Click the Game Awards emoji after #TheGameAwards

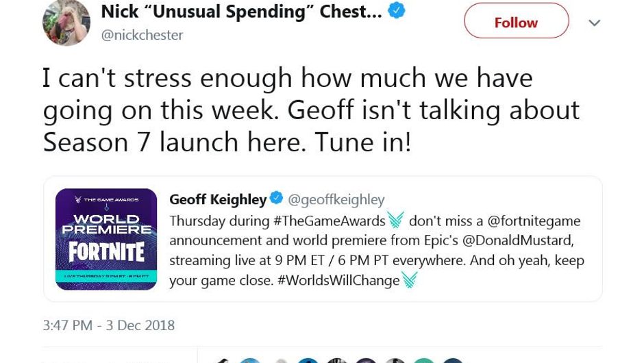(x=396, y=220)
